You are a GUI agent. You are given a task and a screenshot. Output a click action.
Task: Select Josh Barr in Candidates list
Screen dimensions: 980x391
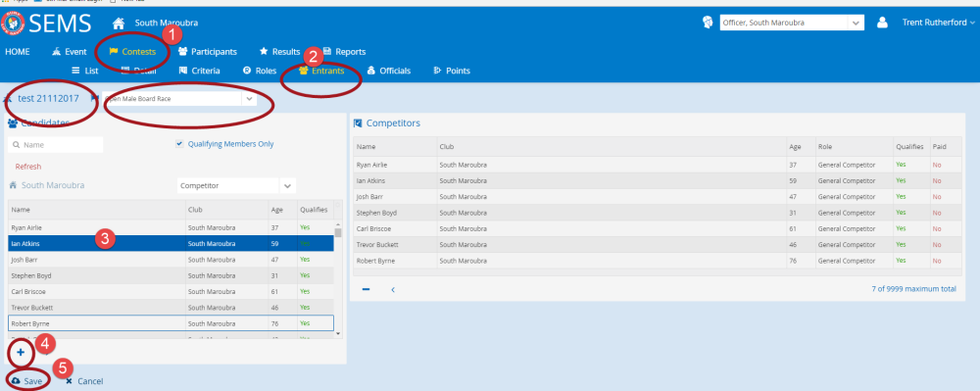pos(171,260)
